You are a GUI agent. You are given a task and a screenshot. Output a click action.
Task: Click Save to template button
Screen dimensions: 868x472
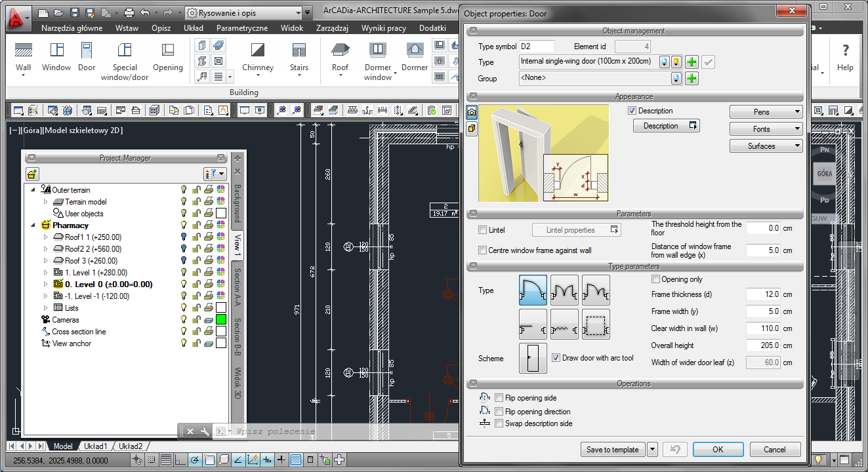click(x=612, y=450)
